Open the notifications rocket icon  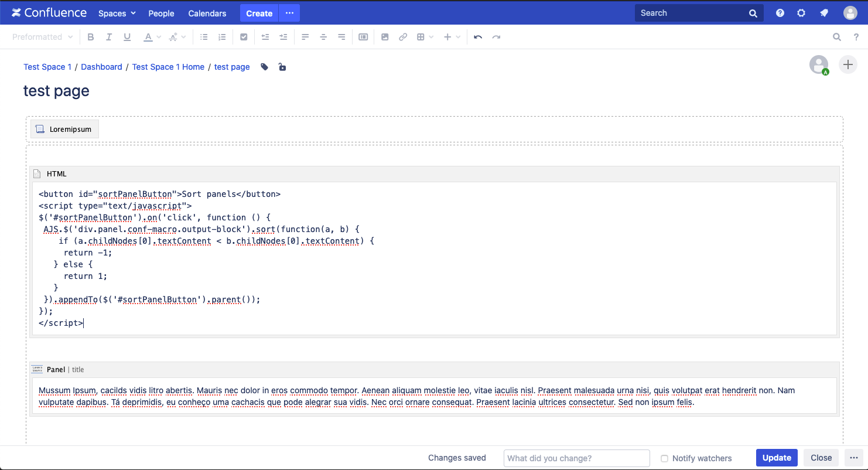[x=824, y=13]
